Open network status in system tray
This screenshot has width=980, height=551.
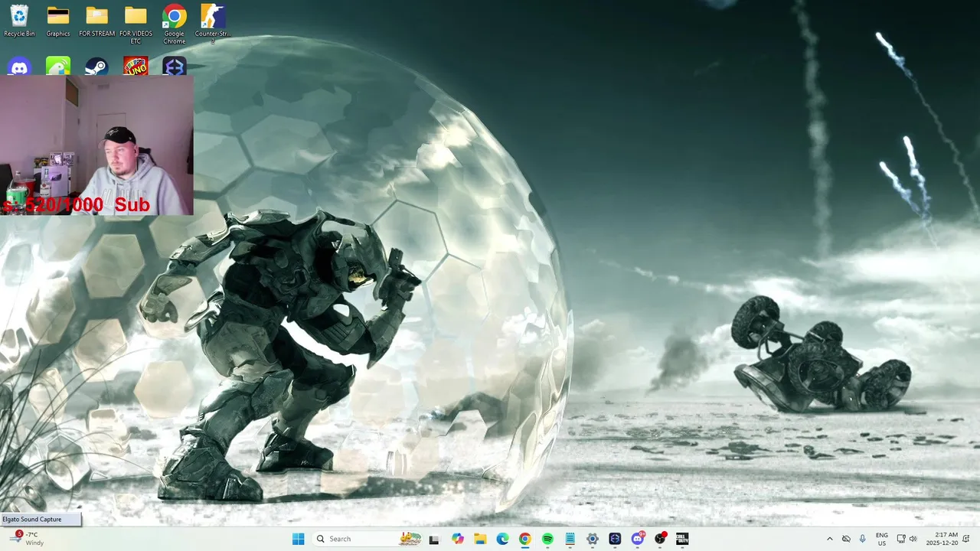(901, 539)
